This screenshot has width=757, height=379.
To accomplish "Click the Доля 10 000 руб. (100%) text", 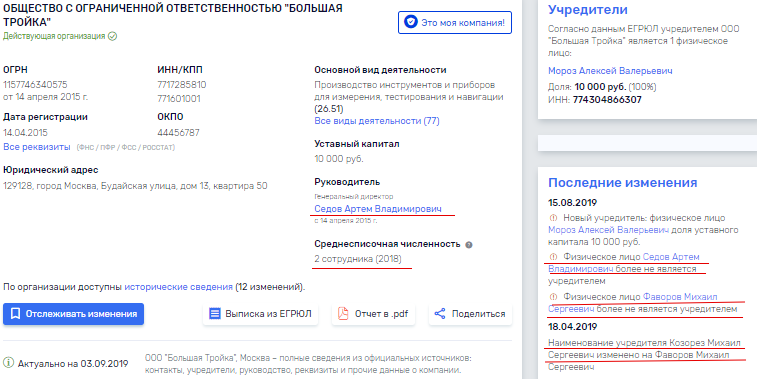I will tap(602, 87).
